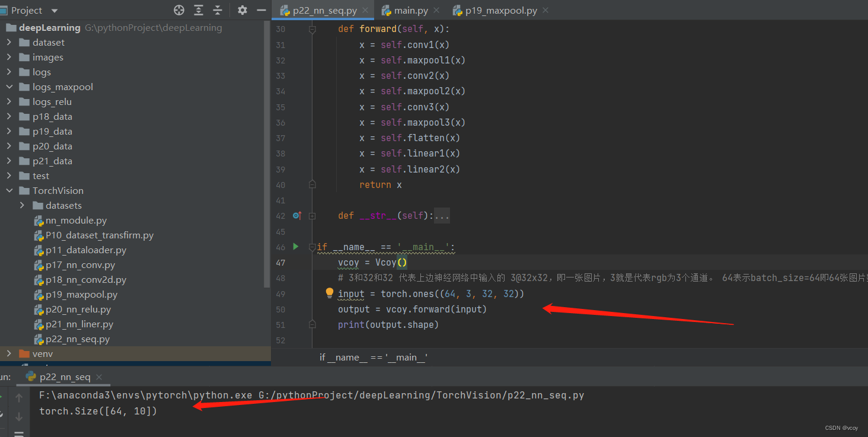
Task: Click Collapse All icon in Project toolbar
Action: pyautogui.click(x=218, y=10)
